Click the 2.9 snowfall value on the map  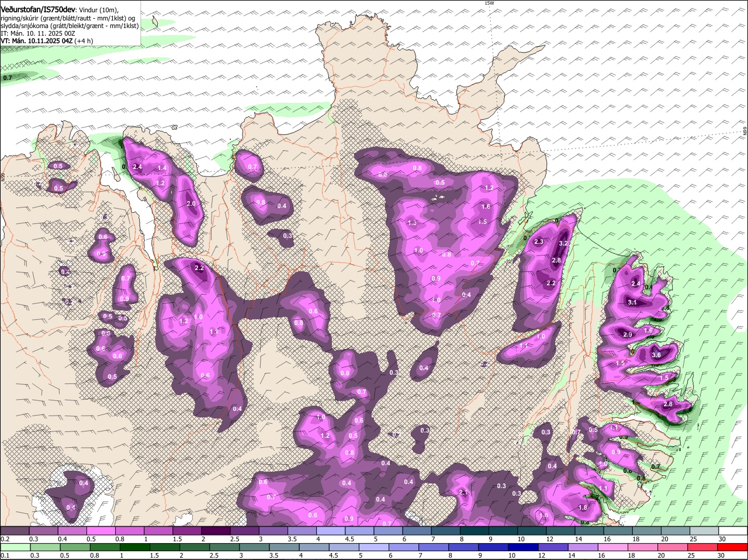628,334
